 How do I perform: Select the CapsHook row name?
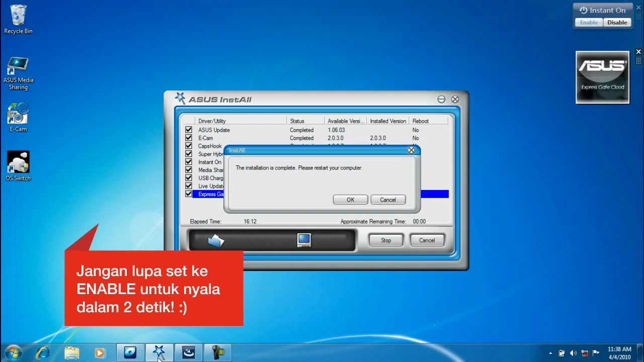point(210,146)
